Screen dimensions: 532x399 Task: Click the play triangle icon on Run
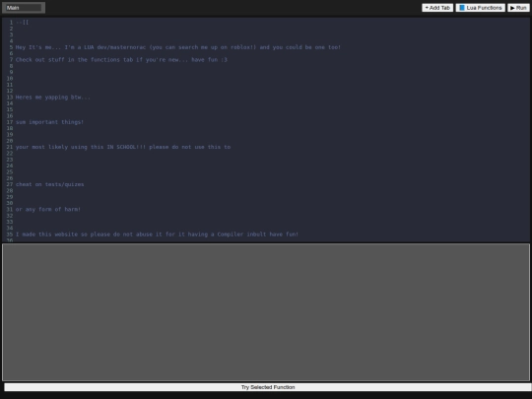(512, 8)
